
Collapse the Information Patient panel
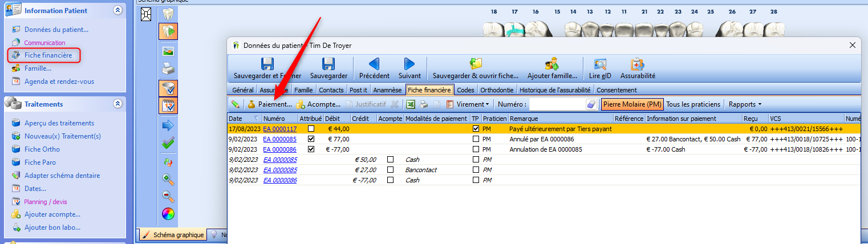pos(117,10)
